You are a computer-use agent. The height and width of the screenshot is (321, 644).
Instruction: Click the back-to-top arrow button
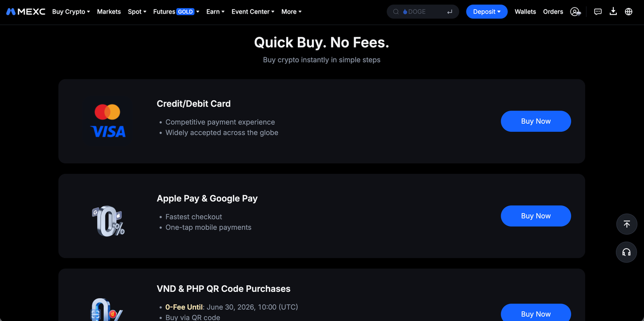click(x=626, y=224)
